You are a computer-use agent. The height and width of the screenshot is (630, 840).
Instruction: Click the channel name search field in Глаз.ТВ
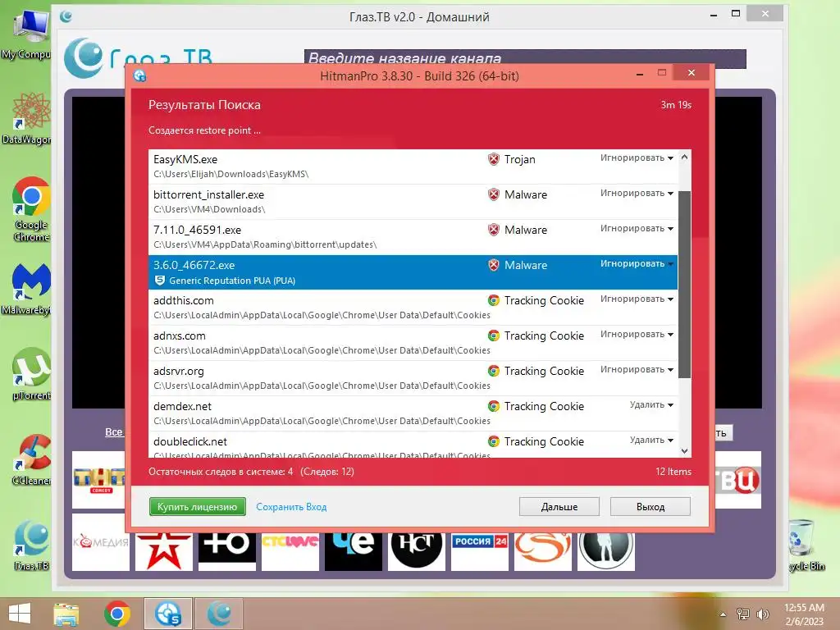pyautogui.click(x=525, y=58)
